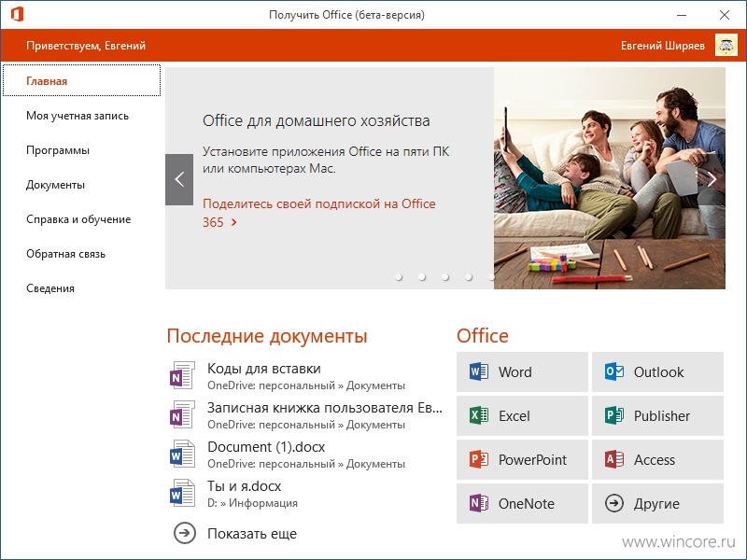Select the first carousel dot
The image size is (747, 560).
399,277
